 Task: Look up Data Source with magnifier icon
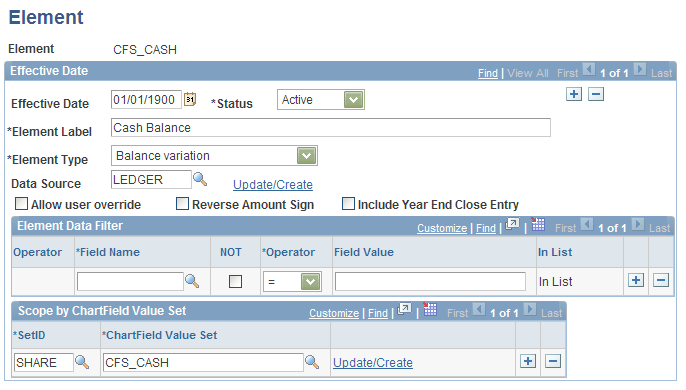point(200,179)
